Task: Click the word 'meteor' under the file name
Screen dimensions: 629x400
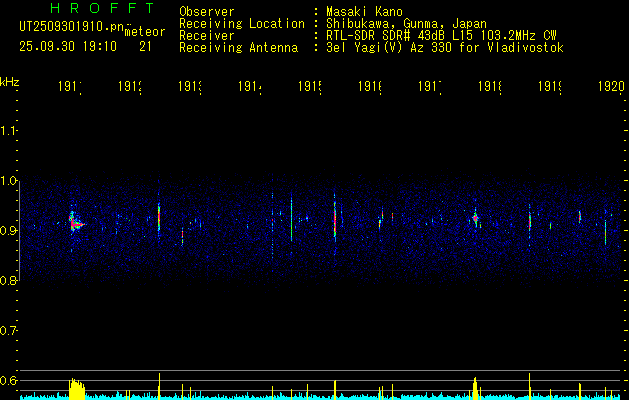Action: pos(145,32)
